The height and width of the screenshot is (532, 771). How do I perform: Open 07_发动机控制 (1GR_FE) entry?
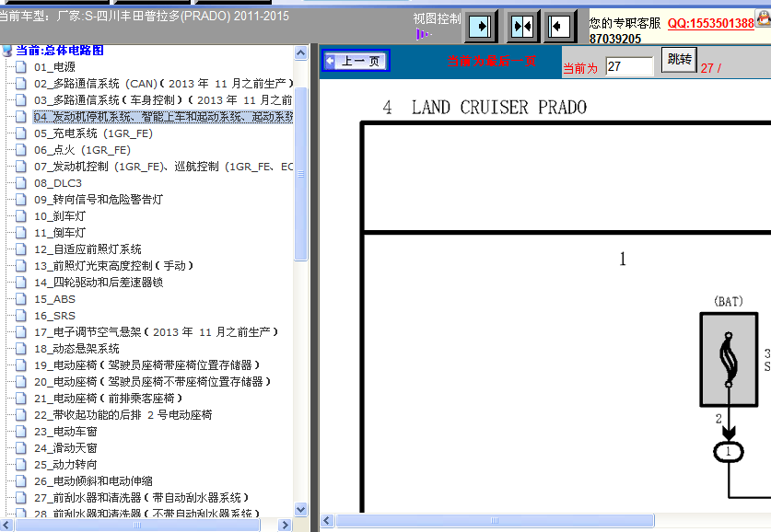tap(163, 167)
